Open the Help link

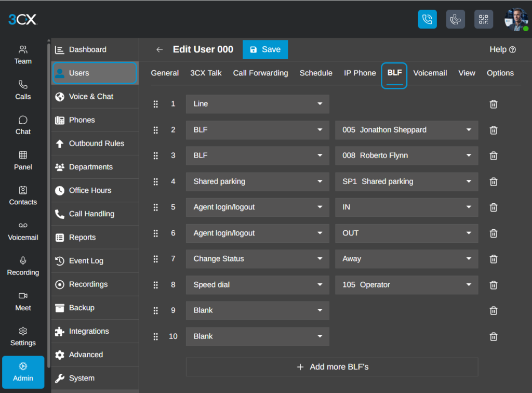tap(502, 49)
